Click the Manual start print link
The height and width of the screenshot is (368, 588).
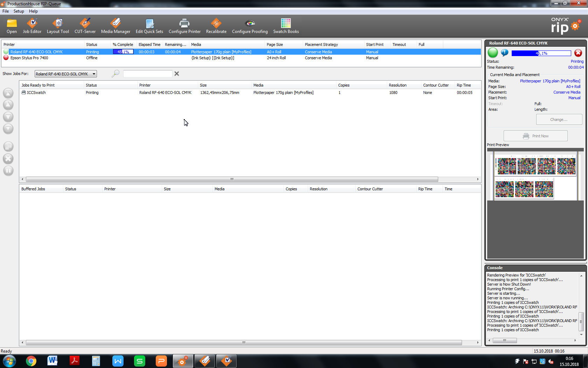[x=574, y=98]
